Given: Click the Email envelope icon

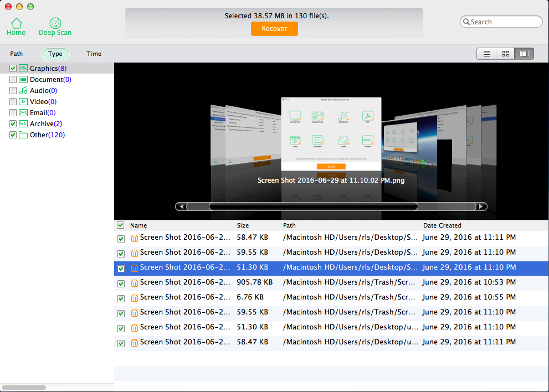Looking at the screenshot, I should pyautogui.click(x=23, y=112).
